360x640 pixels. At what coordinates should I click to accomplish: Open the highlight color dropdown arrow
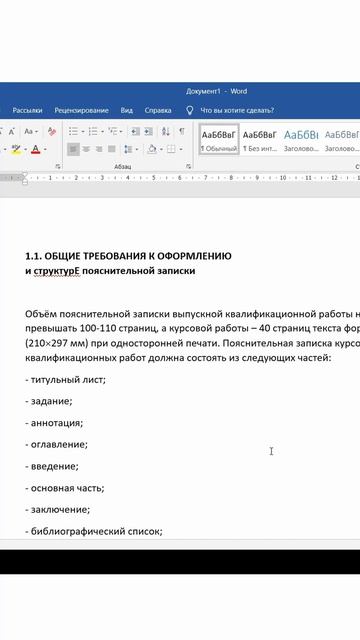tap(25, 149)
